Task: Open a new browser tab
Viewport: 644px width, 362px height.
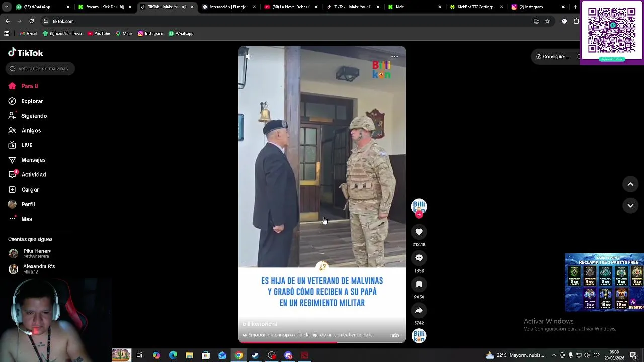Action: pyautogui.click(x=575, y=7)
